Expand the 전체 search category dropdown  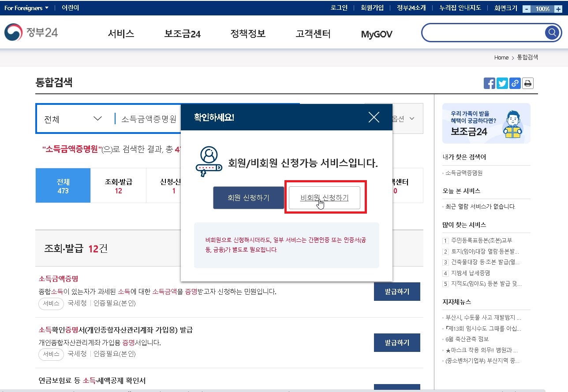(x=73, y=119)
